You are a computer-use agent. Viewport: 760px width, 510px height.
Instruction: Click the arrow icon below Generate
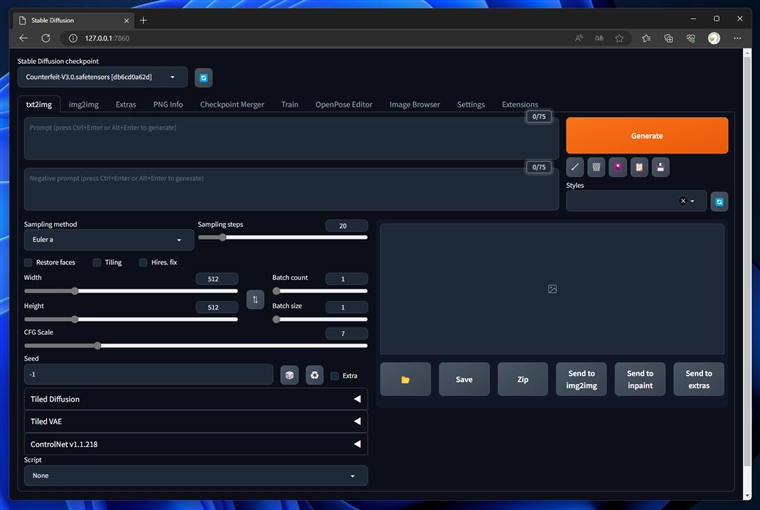[575, 167]
